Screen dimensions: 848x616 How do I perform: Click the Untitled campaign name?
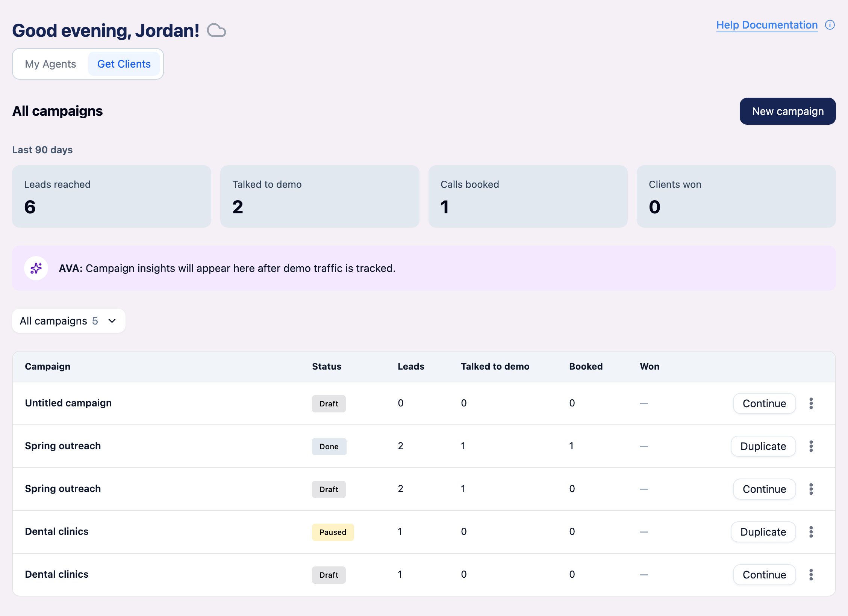coord(68,403)
